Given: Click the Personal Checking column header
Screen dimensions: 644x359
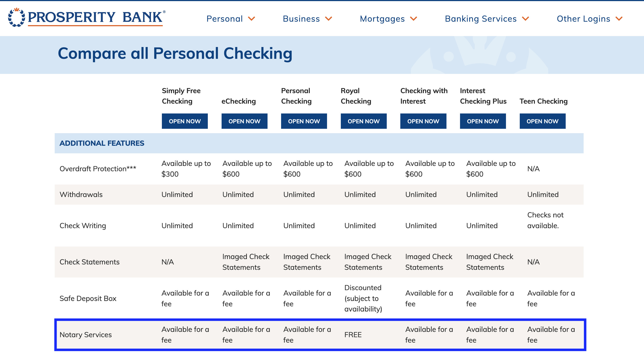Looking at the screenshot, I should click(x=296, y=96).
